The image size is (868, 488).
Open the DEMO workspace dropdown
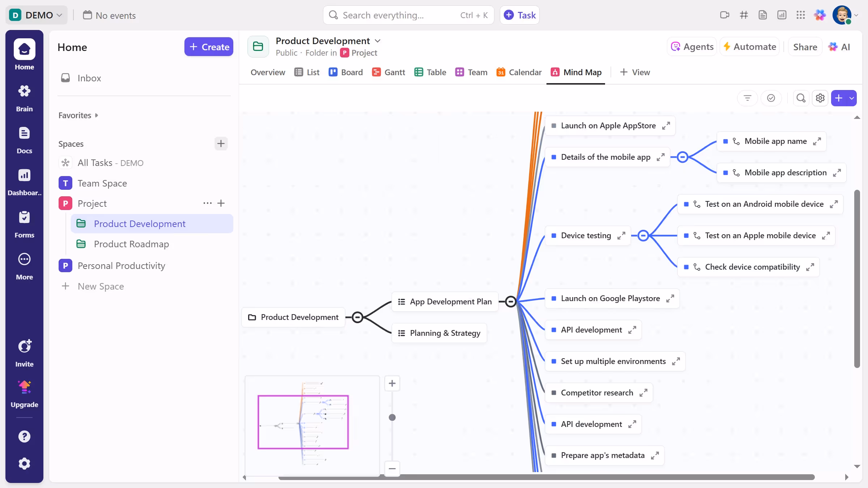[36, 15]
